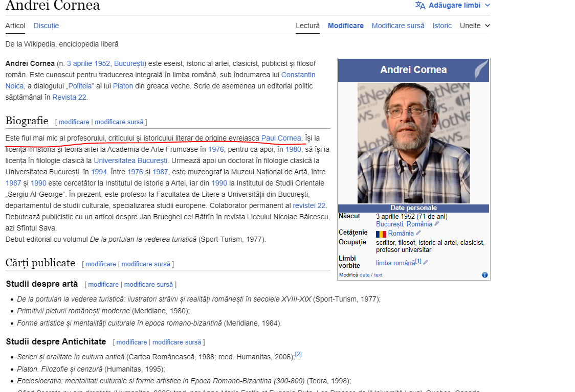Follow the Paul Cornea link
Viewport: 575px width, 392px height.
click(281, 138)
